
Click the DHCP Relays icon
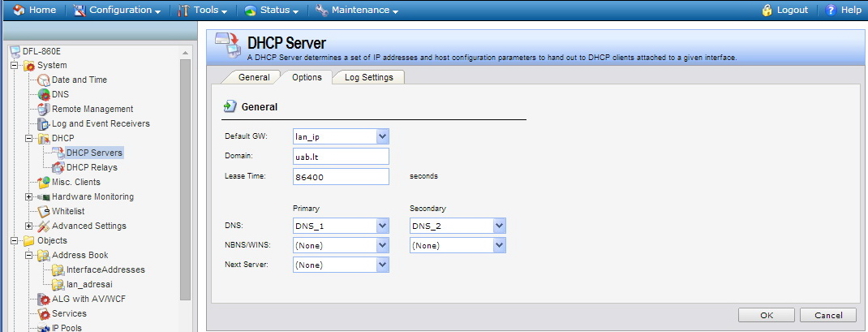pyautogui.click(x=58, y=168)
